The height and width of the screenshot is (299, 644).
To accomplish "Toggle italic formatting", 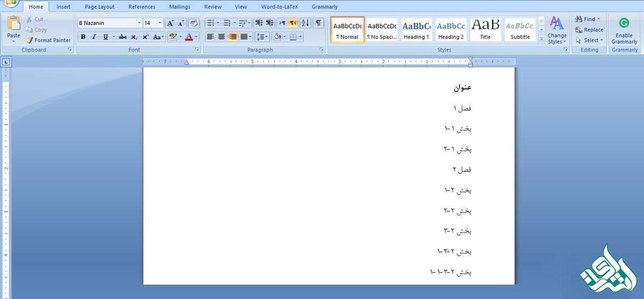I will [94, 37].
